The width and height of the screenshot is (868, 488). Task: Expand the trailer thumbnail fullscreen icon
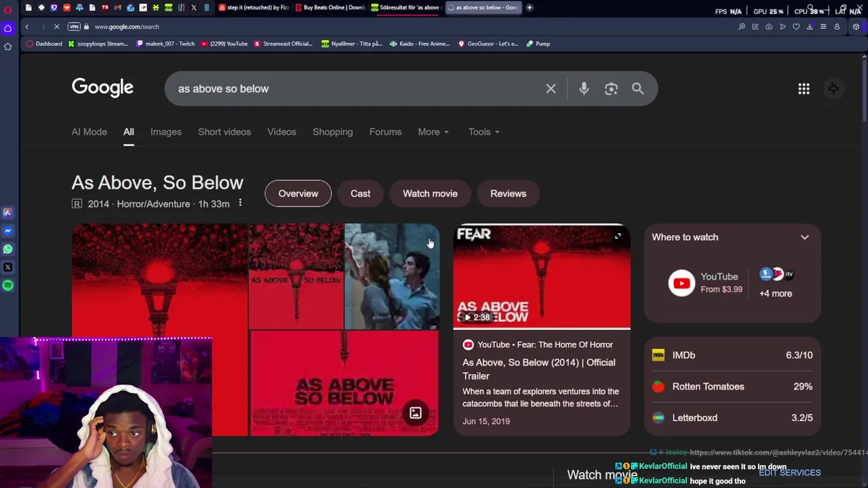[618, 237]
